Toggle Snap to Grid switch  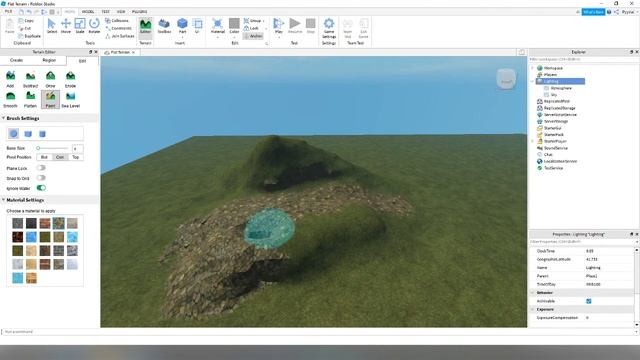click(41, 178)
